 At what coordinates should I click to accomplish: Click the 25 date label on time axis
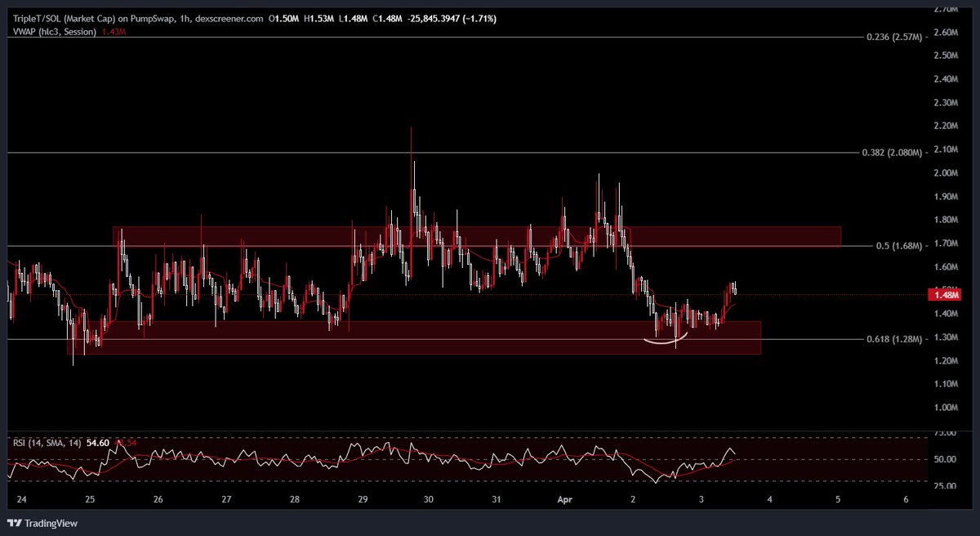tap(89, 499)
